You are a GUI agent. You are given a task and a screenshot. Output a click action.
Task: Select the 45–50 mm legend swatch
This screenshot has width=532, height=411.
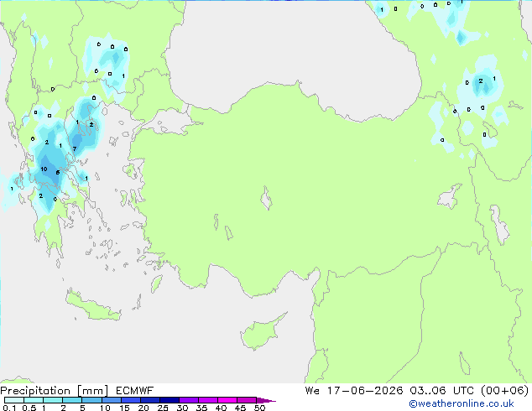[x=247, y=400]
